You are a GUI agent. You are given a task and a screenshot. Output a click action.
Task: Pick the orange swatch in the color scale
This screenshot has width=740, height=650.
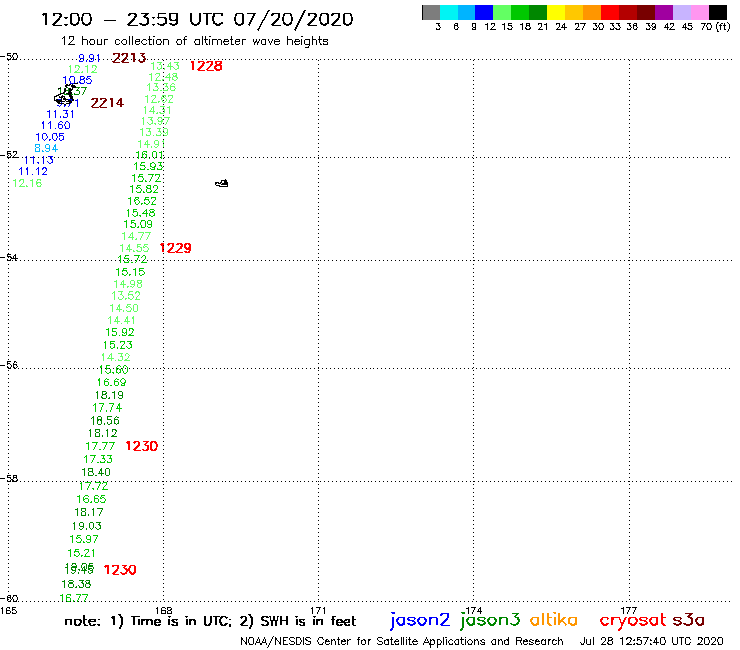tap(592, 12)
